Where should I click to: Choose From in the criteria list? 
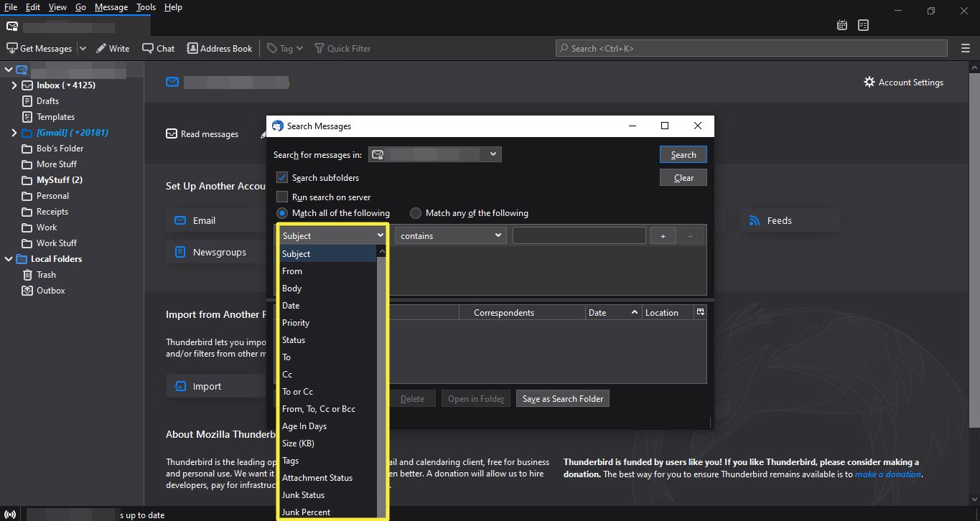click(x=327, y=271)
